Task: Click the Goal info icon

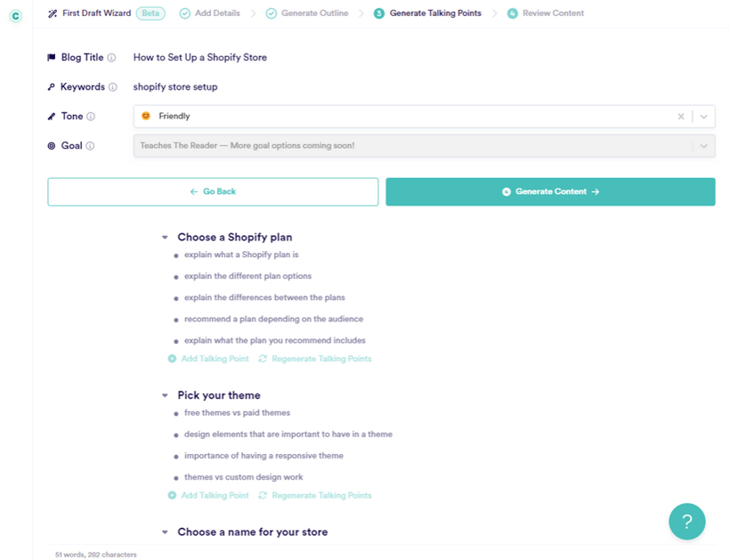Action: (x=90, y=146)
